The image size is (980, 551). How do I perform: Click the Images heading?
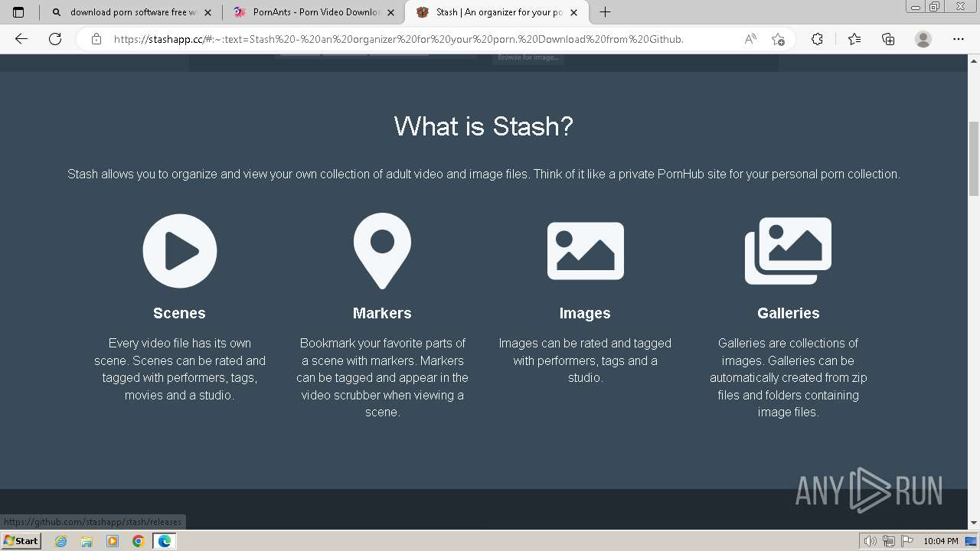585,313
